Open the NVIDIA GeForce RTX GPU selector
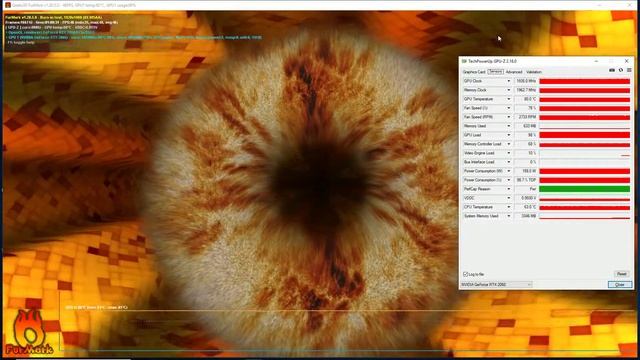 click(496, 284)
